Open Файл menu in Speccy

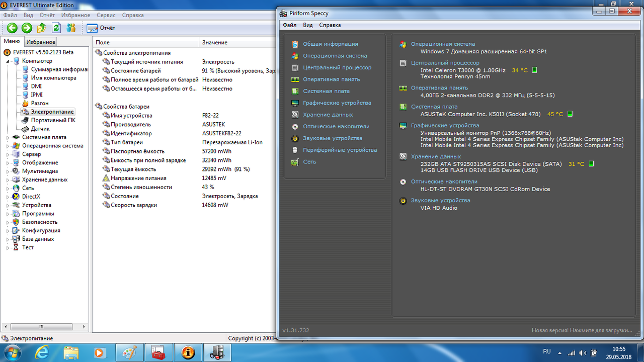(289, 25)
